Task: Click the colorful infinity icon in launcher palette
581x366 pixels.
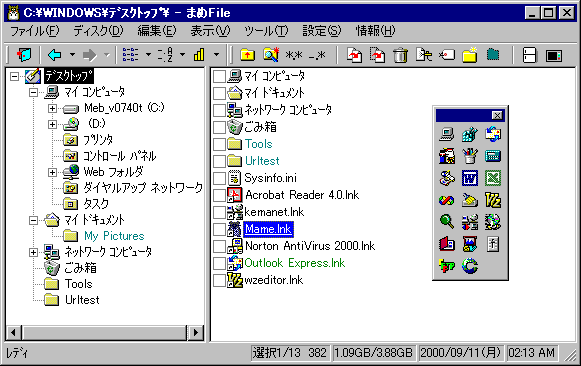Action: point(446,200)
